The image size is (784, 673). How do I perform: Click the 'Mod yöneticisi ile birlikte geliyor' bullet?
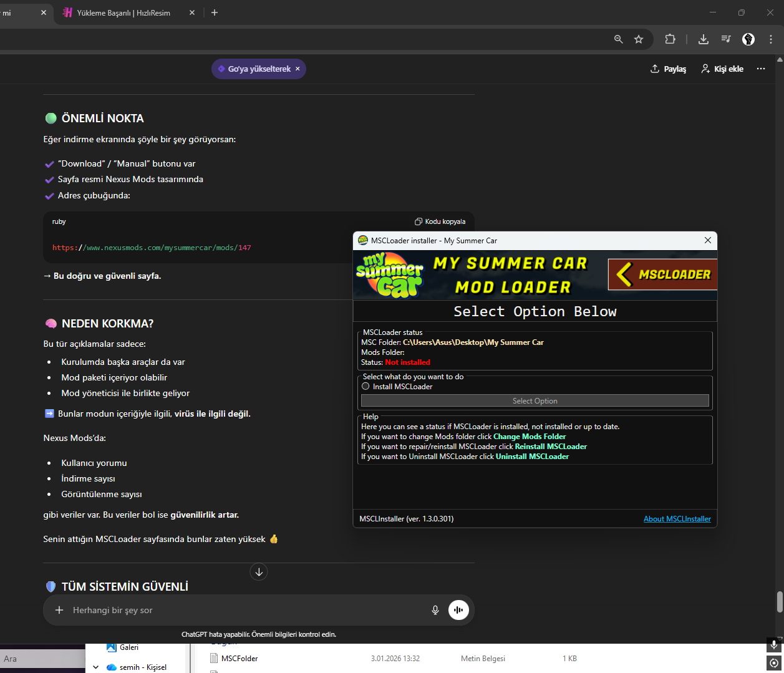pos(125,393)
